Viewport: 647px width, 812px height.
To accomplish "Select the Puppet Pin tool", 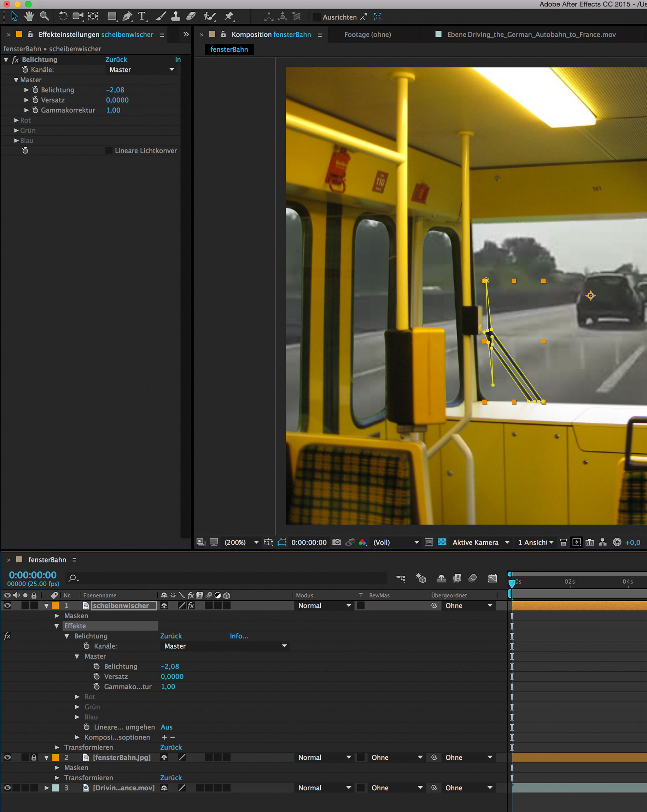I will [229, 17].
